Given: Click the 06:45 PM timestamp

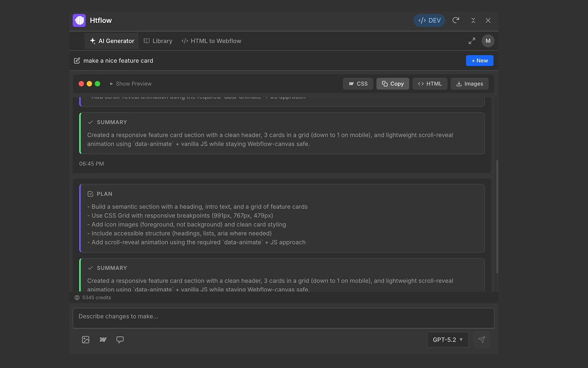Looking at the screenshot, I should click(x=91, y=164).
